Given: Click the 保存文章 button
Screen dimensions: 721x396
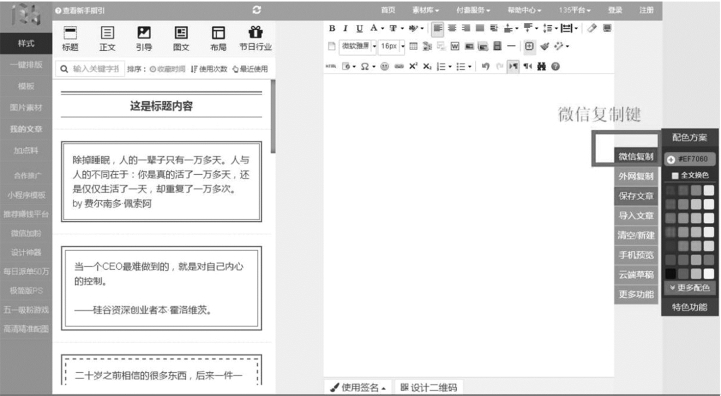Looking at the screenshot, I should 636,196.
